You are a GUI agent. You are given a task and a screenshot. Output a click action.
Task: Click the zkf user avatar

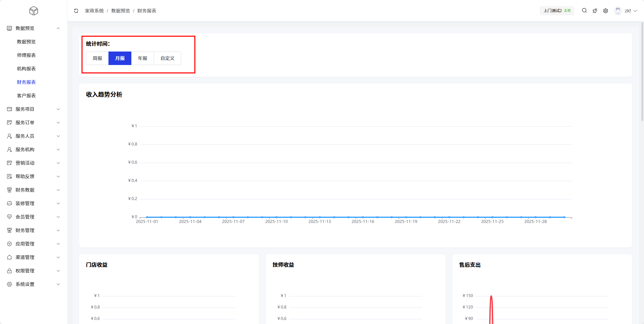coord(618,11)
